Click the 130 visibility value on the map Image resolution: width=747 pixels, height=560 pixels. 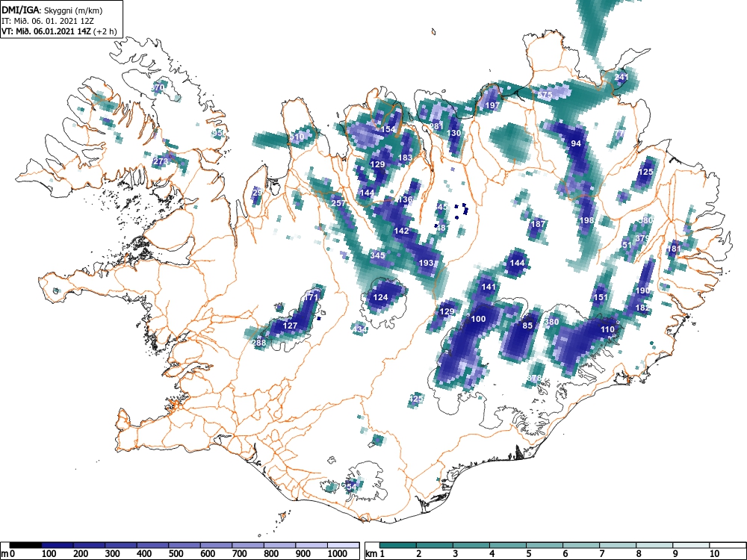click(454, 133)
